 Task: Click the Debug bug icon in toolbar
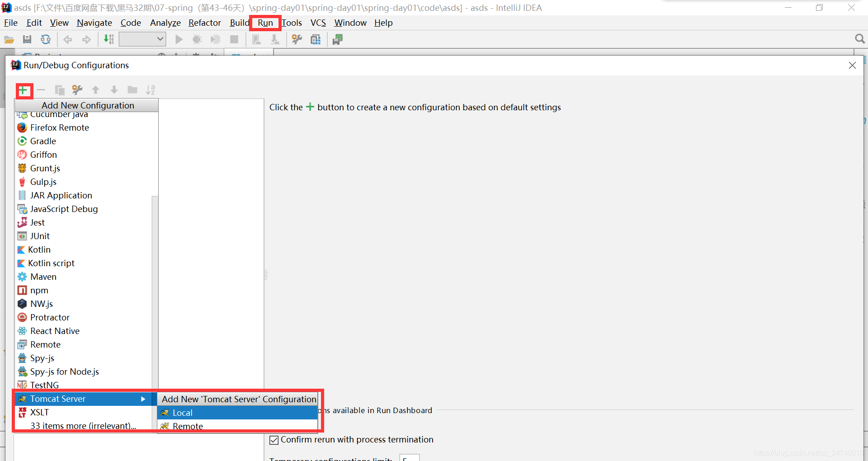coord(197,40)
